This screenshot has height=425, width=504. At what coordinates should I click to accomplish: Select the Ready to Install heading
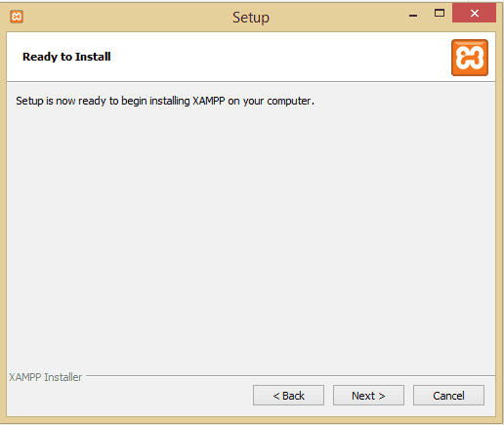click(x=66, y=57)
